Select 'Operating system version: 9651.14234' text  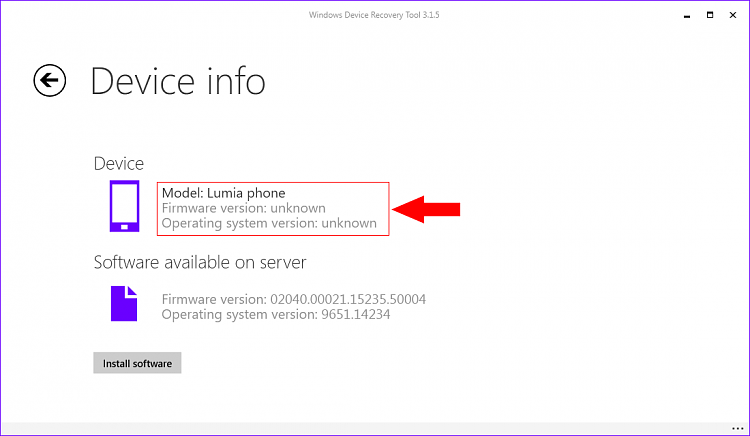tap(276, 315)
